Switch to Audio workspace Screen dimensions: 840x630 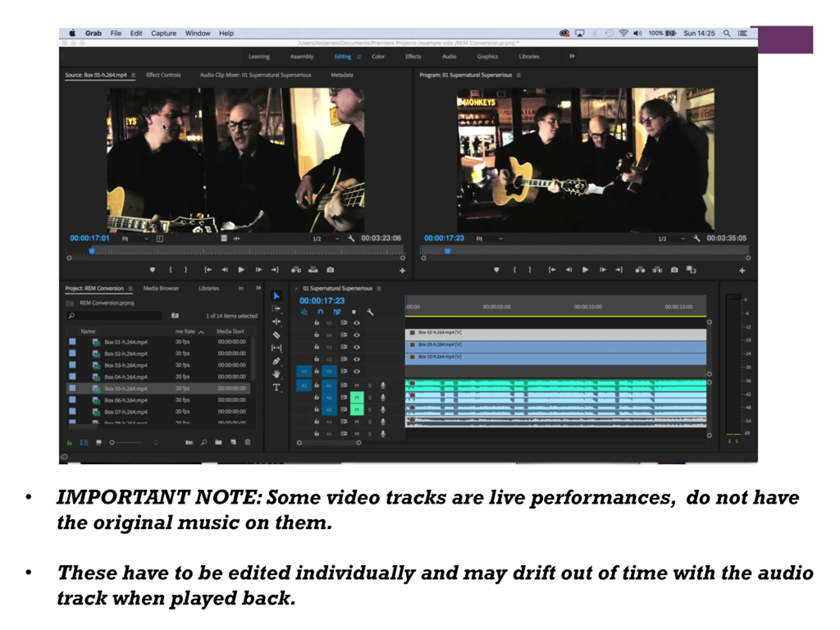449,56
